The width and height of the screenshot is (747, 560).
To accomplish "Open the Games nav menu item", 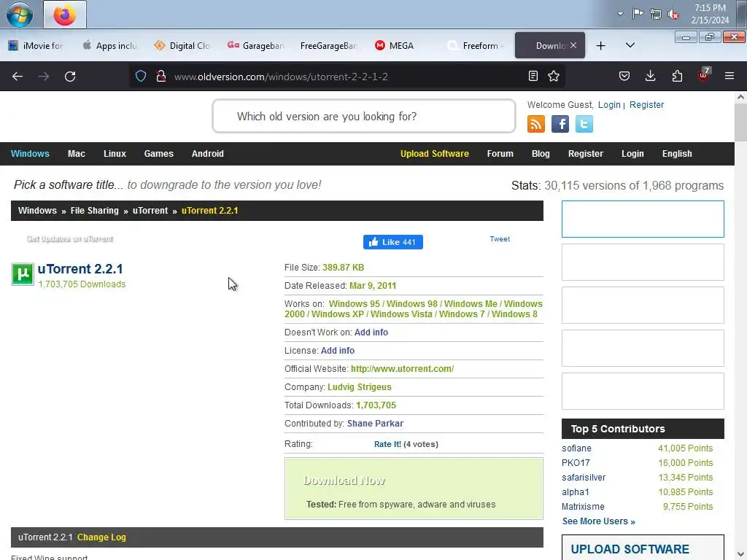I will point(158,154).
